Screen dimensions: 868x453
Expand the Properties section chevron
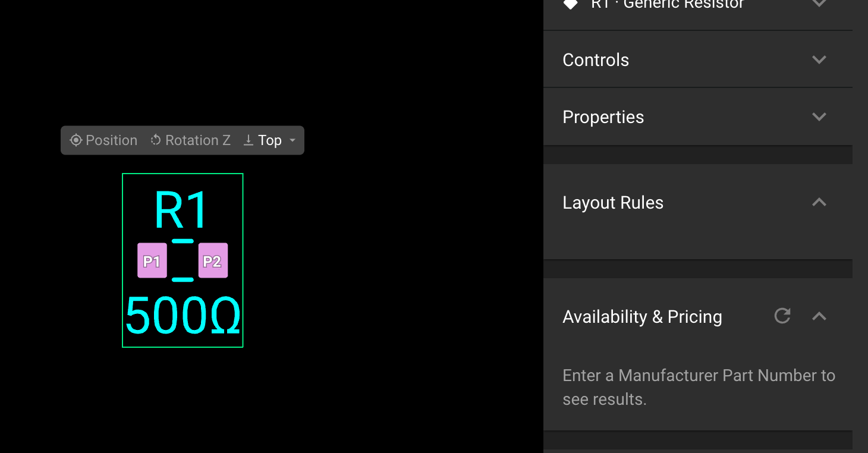819,117
